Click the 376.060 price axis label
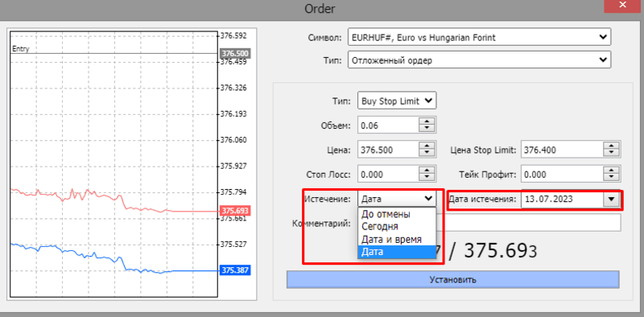This screenshot has width=644, height=317. (233, 140)
